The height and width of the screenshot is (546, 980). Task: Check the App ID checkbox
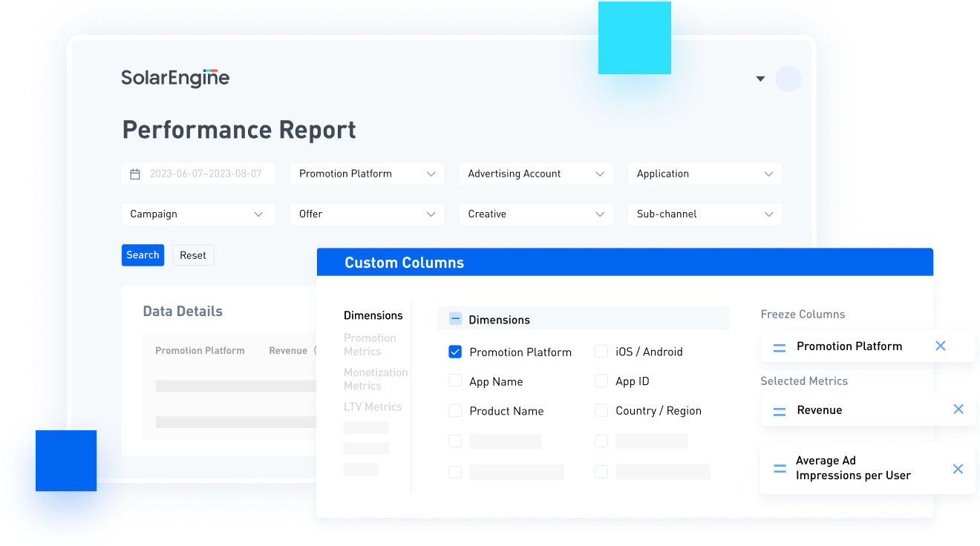(601, 381)
